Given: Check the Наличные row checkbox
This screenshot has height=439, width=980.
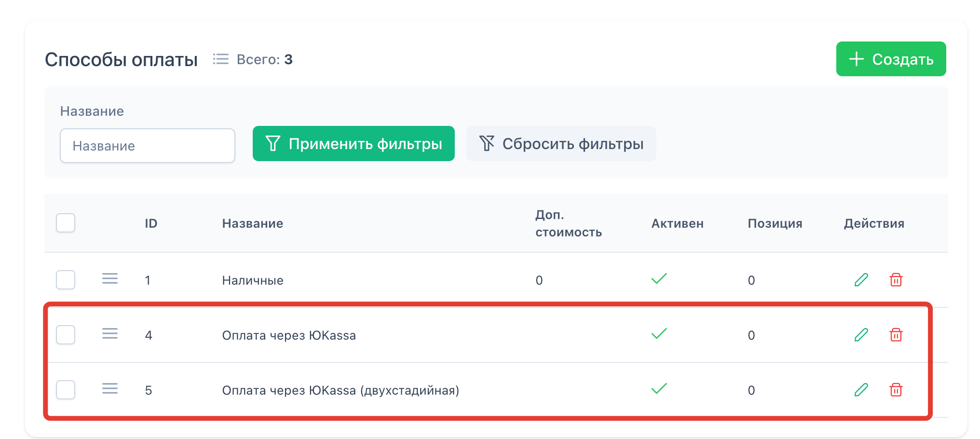Looking at the screenshot, I should pos(66,280).
